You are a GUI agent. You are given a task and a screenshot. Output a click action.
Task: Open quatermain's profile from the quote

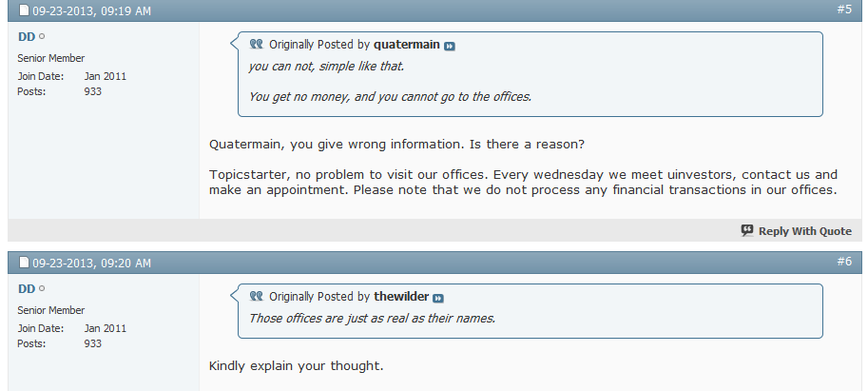click(407, 45)
